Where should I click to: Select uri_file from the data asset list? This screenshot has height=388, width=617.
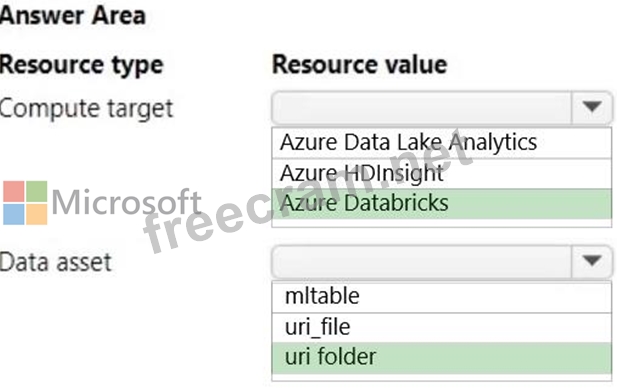(x=442, y=327)
